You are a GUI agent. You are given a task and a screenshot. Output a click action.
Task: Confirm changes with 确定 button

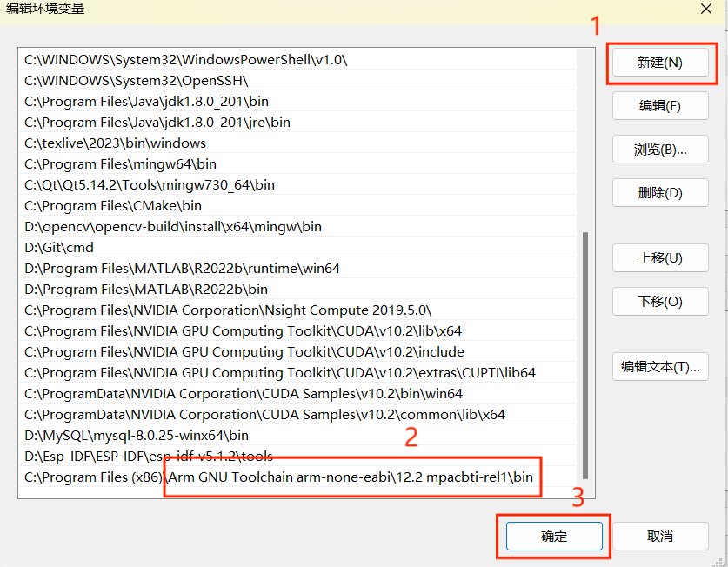553,537
